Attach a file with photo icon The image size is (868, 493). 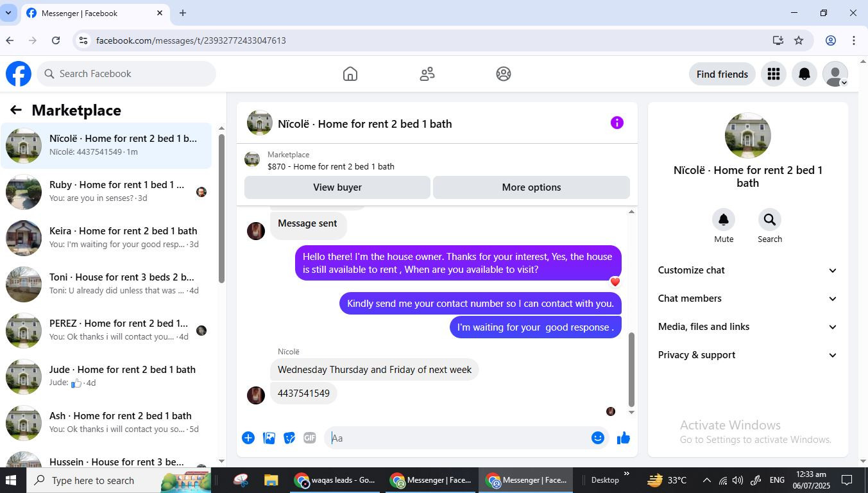[269, 438]
